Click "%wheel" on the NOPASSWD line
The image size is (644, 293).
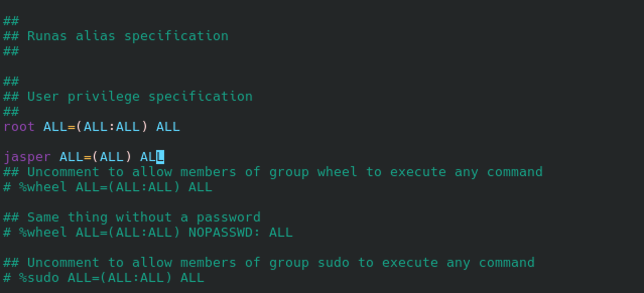(x=43, y=232)
